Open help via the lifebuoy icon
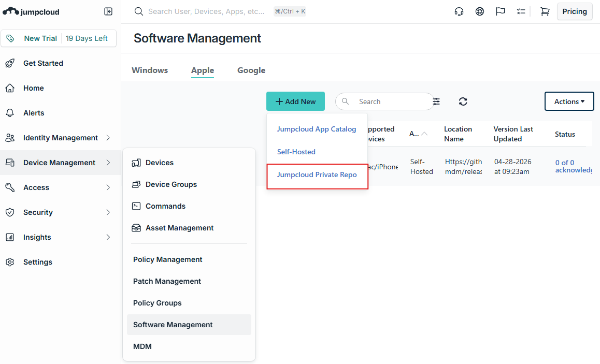 479,11
